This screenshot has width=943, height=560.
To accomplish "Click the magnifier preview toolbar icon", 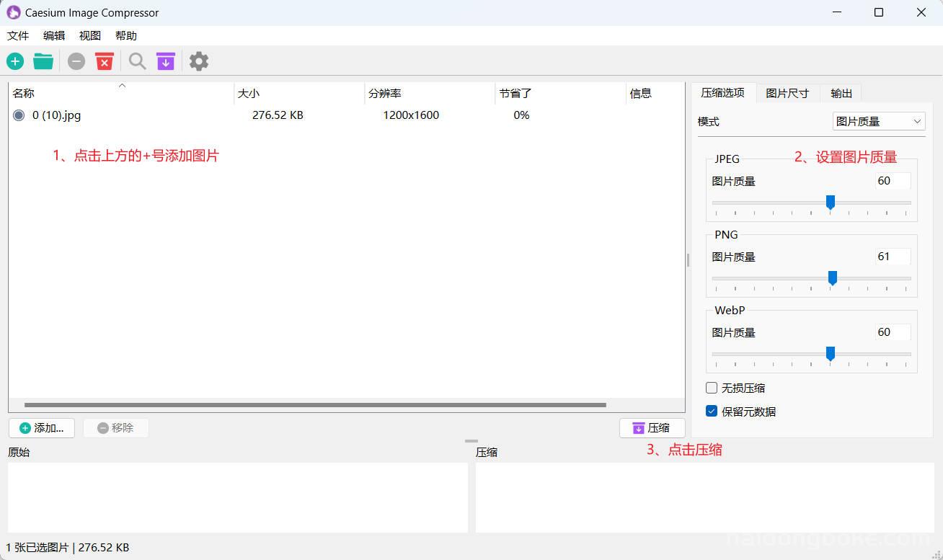I will point(137,61).
